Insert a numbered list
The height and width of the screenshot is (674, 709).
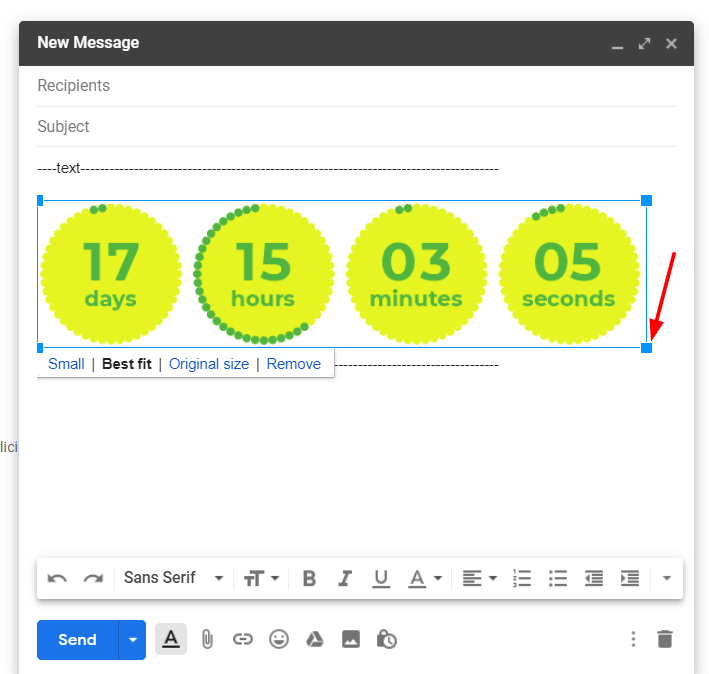[521, 578]
